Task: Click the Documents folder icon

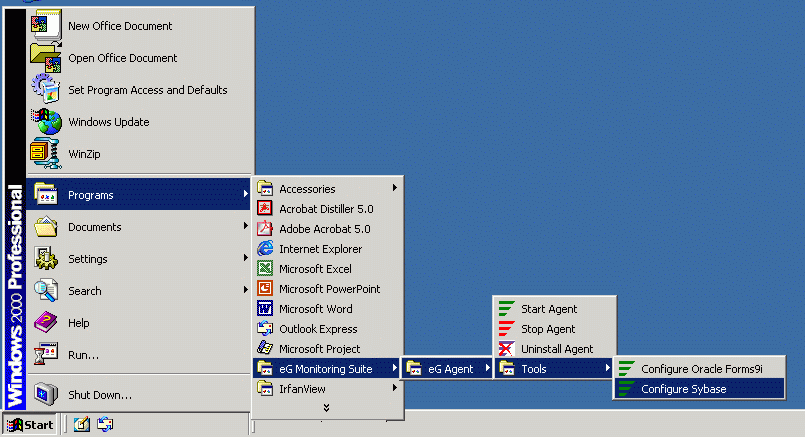Action: point(46,226)
